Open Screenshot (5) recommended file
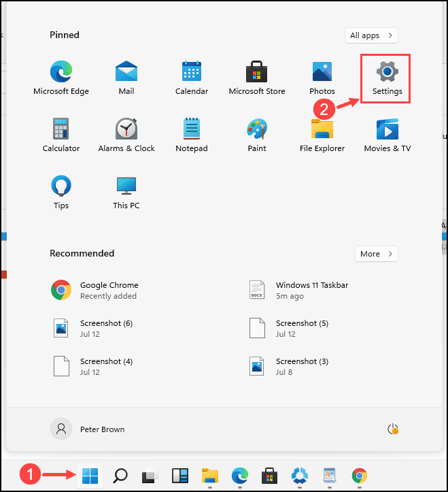This screenshot has height=492, width=448. click(x=288, y=328)
